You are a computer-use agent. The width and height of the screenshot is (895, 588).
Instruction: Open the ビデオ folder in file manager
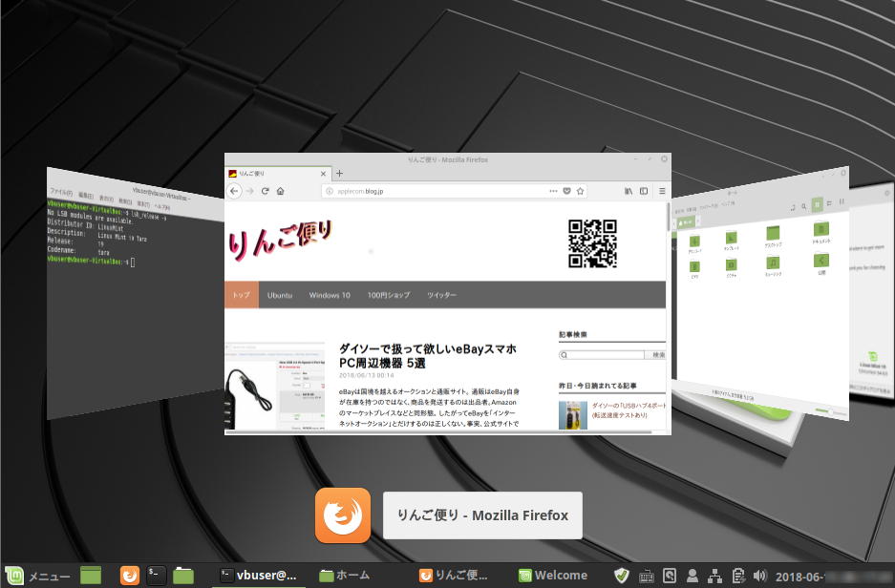coord(694,268)
